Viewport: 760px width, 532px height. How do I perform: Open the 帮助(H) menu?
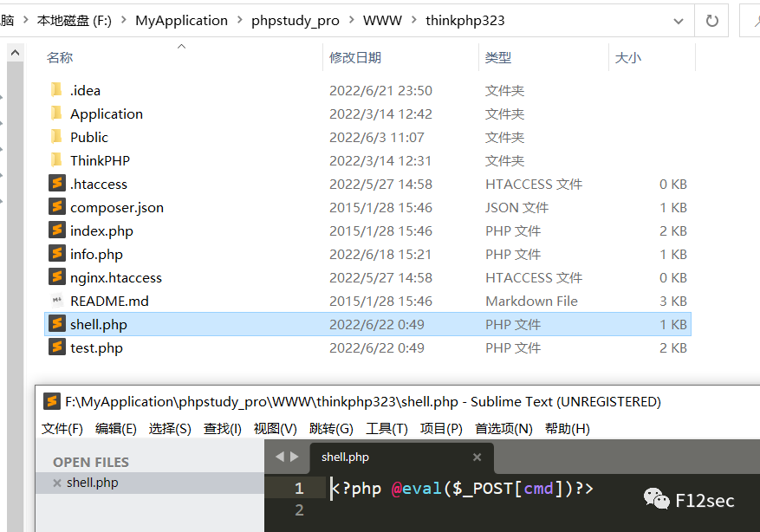point(567,428)
